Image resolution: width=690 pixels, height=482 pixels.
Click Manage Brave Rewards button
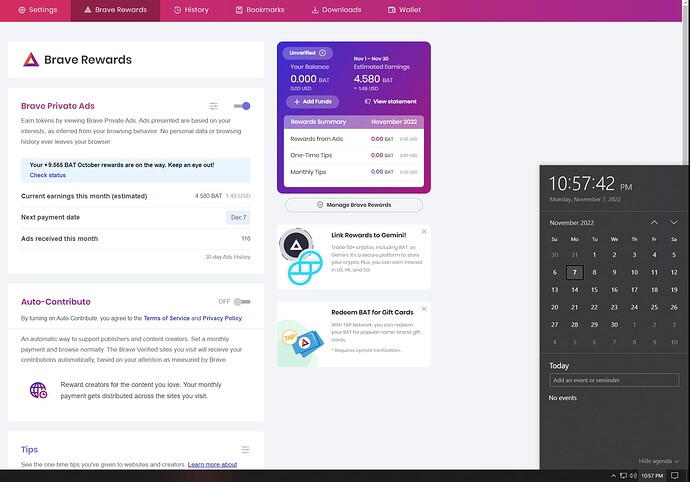point(354,205)
